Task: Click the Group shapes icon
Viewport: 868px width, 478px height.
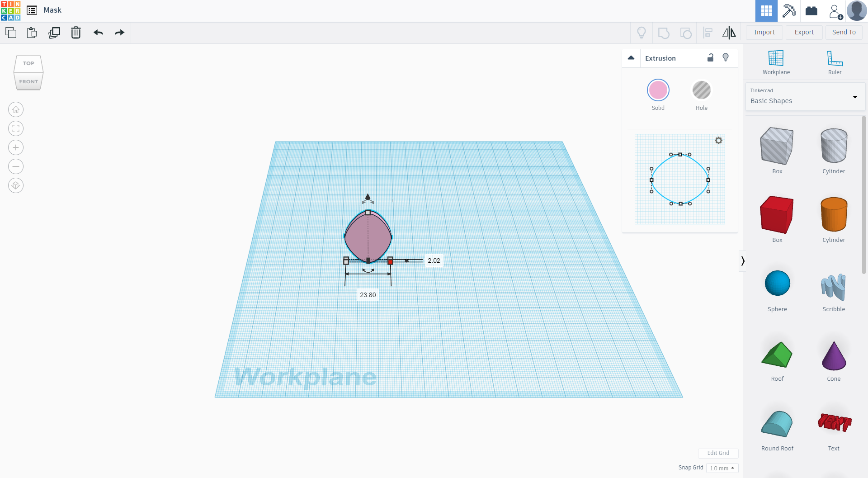Action: coord(664,33)
